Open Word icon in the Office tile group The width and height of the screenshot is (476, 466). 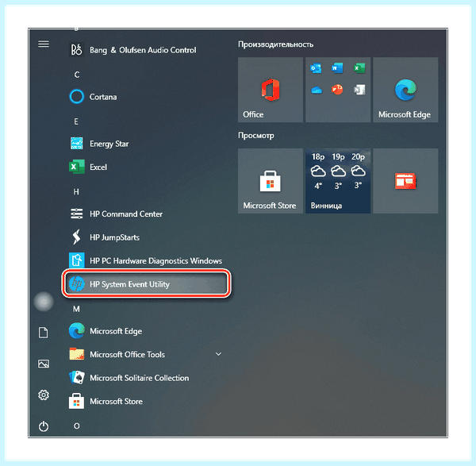click(337, 68)
